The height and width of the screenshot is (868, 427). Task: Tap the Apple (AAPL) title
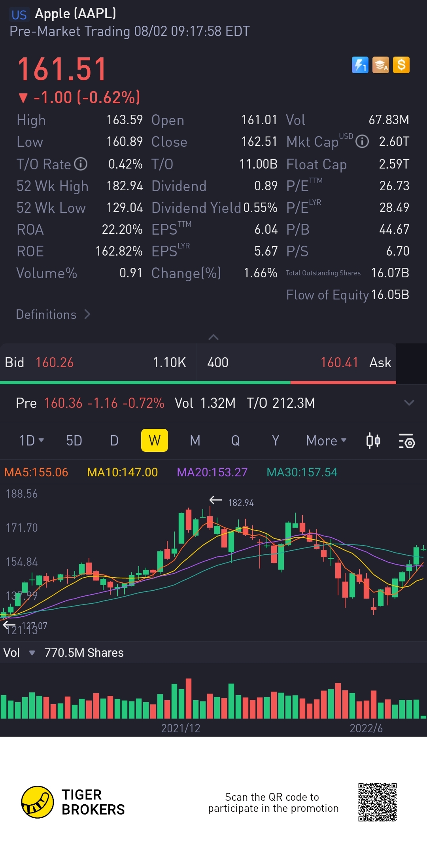(x=76, y=14)
